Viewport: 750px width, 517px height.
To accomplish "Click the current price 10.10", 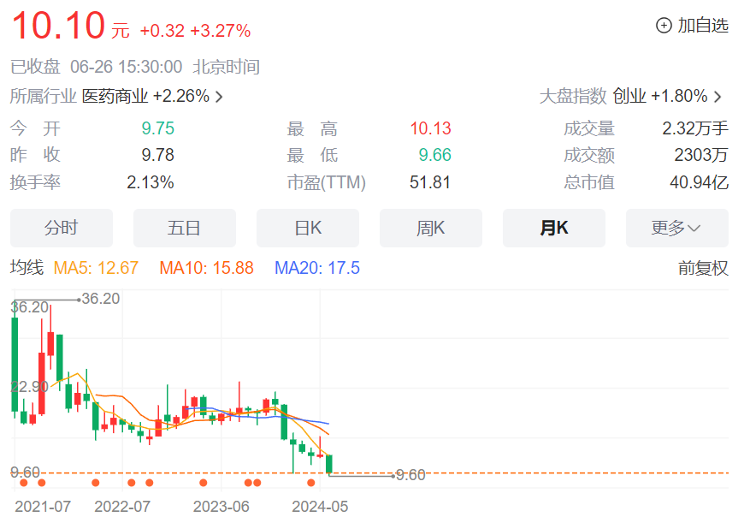I will point(58,25).
